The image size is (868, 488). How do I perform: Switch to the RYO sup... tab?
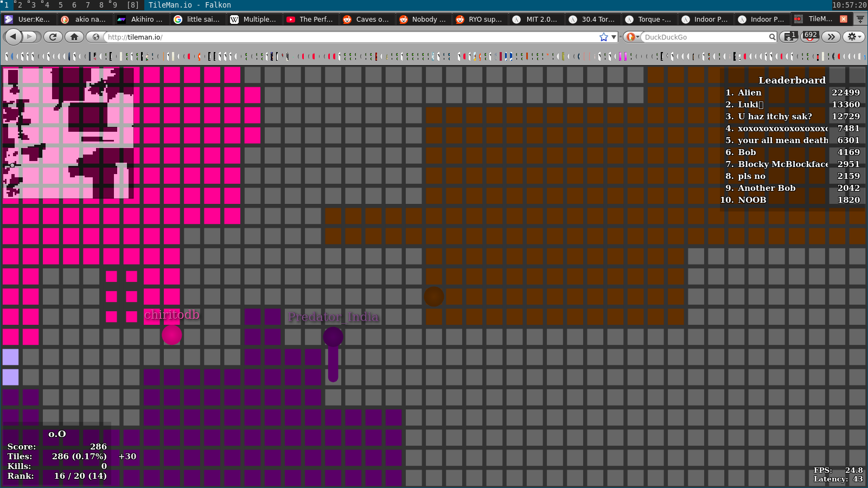point(479,19)
